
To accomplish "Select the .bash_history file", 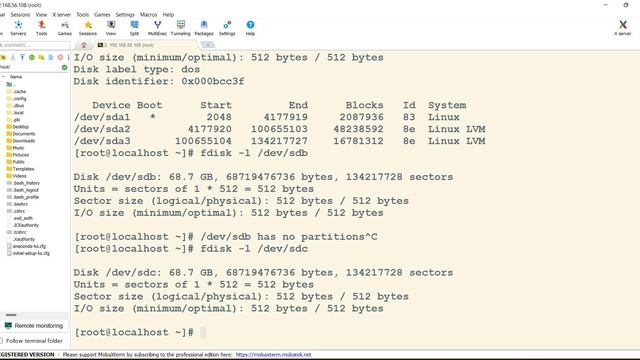I will pos(23,183).
